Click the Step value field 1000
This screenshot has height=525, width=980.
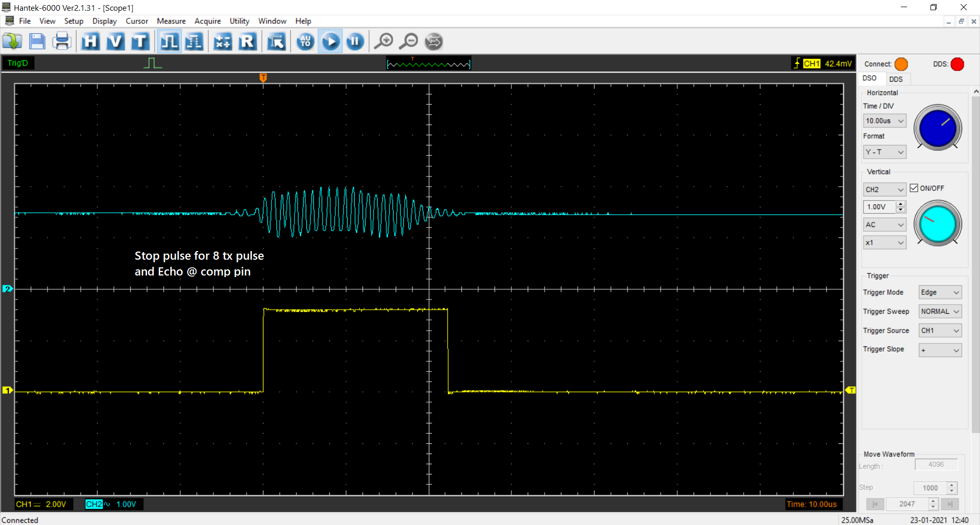tap(930, 488)
